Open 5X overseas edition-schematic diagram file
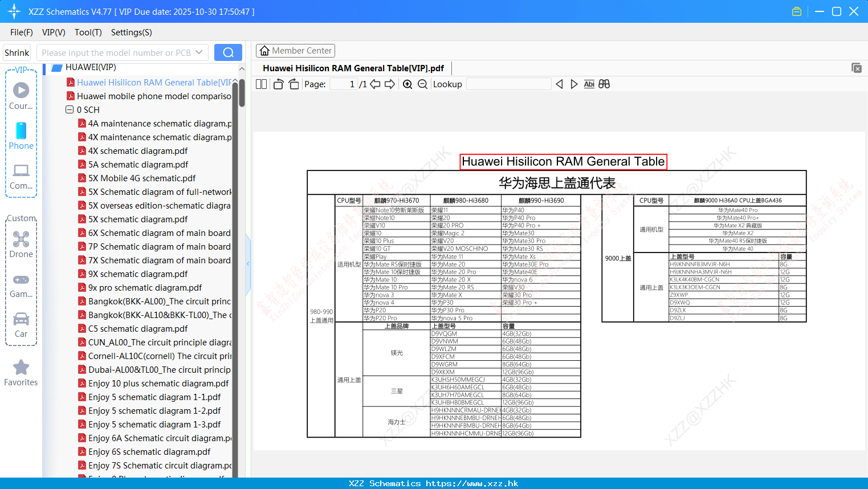The image size is (868, 489). click(x=155, y=206)
